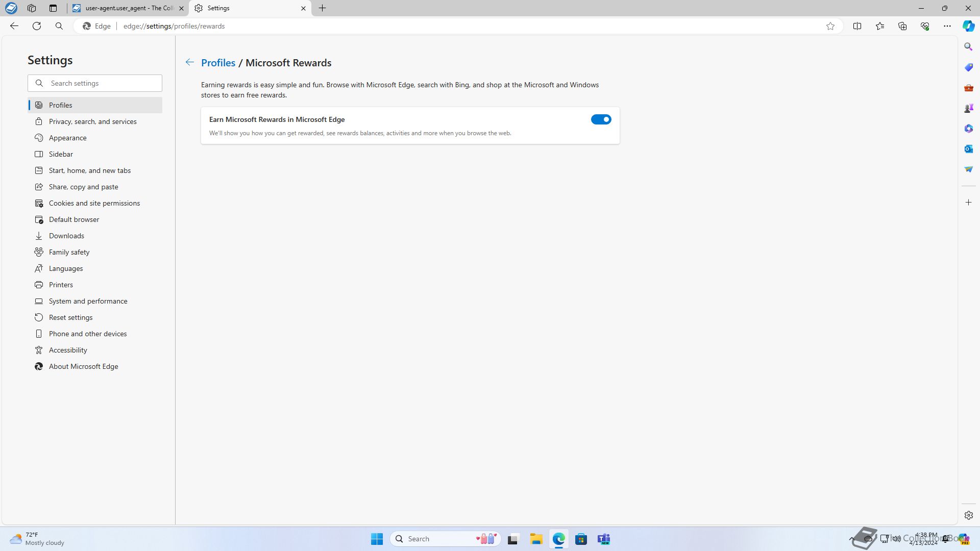The width and height of the screenshot is (980, 551).
Task: Open a new tab with plus button
Action: coord(322,8)
